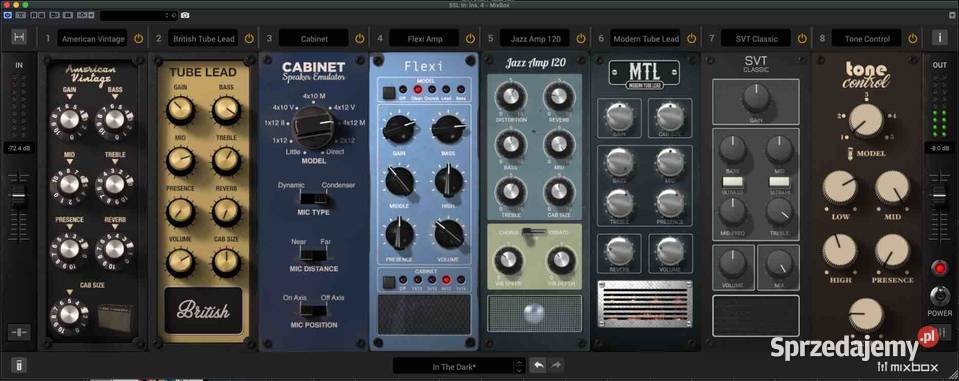Viewport: 959px width, 381px height.
Task: Redo with the forward arrow
Action: pyautogui.click(x=555, y=366)
